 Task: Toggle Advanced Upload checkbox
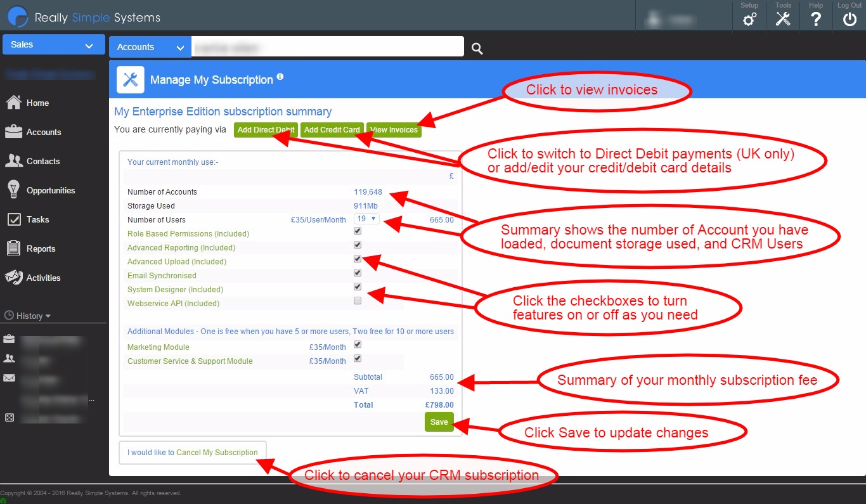pos(358,259)
